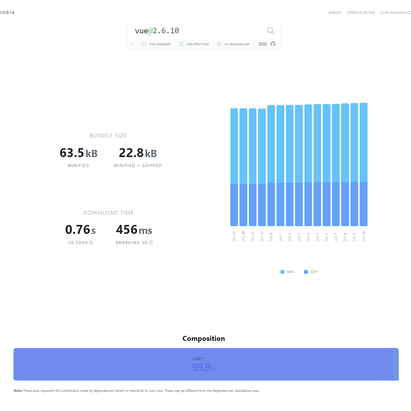Open the npm page icon
The width and height of the screenshot is (411, 411).
[x=262, y=44]
